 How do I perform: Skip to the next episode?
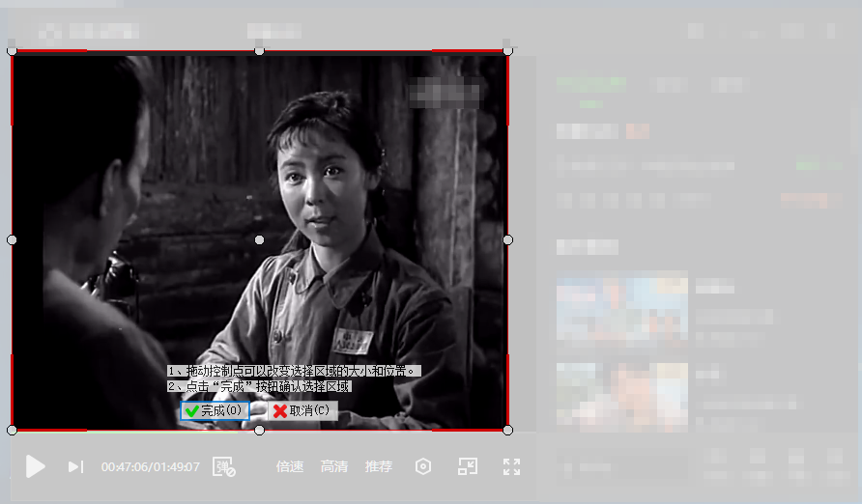tap(75, 467)
